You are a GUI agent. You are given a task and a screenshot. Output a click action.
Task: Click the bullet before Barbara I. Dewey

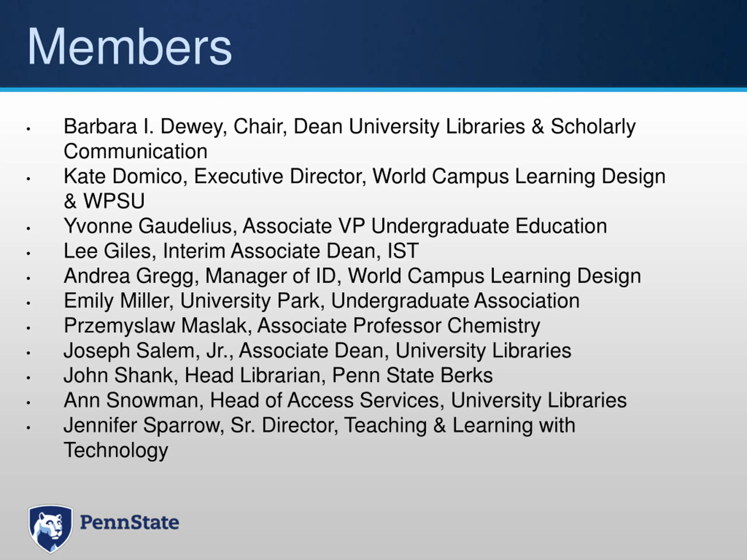28,129
